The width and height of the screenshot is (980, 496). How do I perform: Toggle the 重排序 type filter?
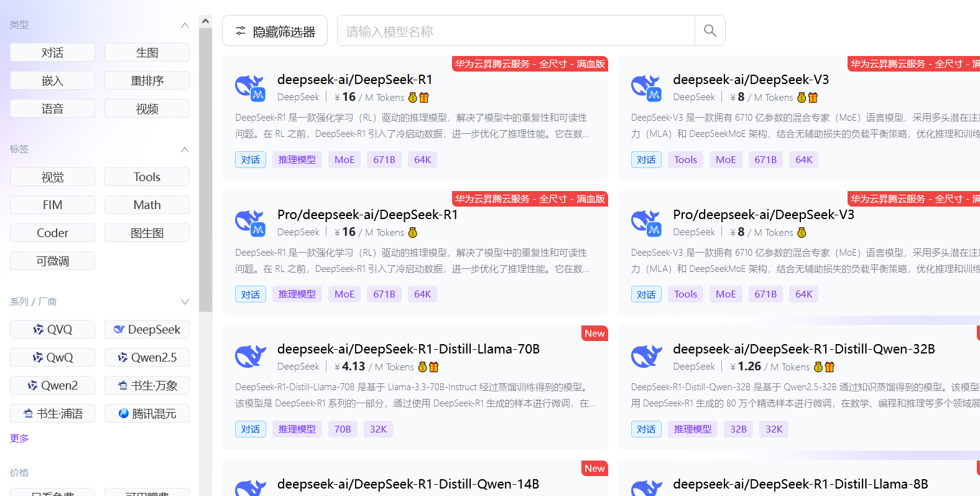click(147, 80)
